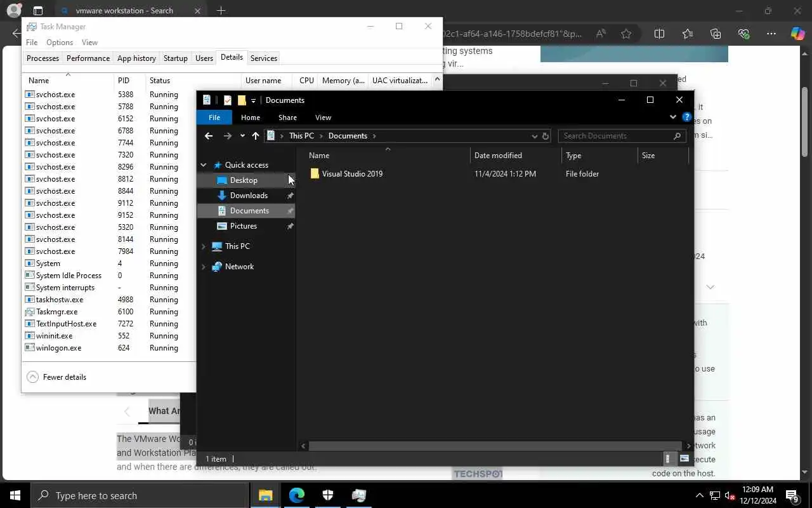Open the recent locations dropdown in Explorer
812x508 pixels.
click(242, 136)
